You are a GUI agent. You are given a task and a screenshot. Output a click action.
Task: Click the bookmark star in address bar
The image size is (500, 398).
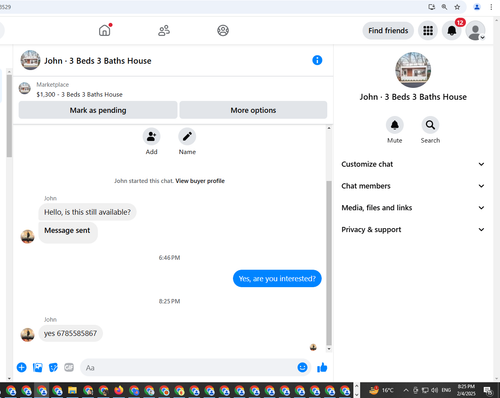tap(457, 7)
